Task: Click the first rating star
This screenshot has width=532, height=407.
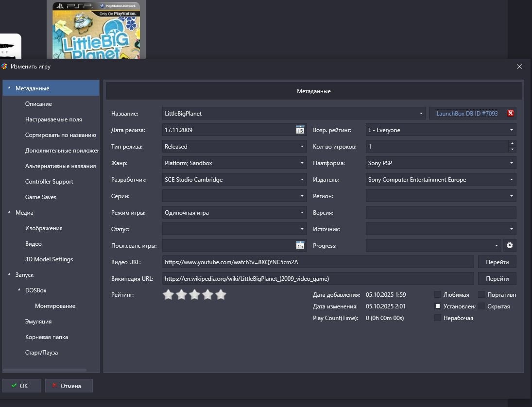Action: 168,295
